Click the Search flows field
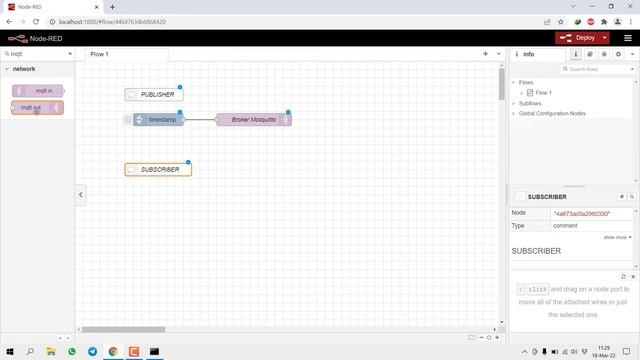Viewport: 640px width, 360px height. (x=595, y=69)
